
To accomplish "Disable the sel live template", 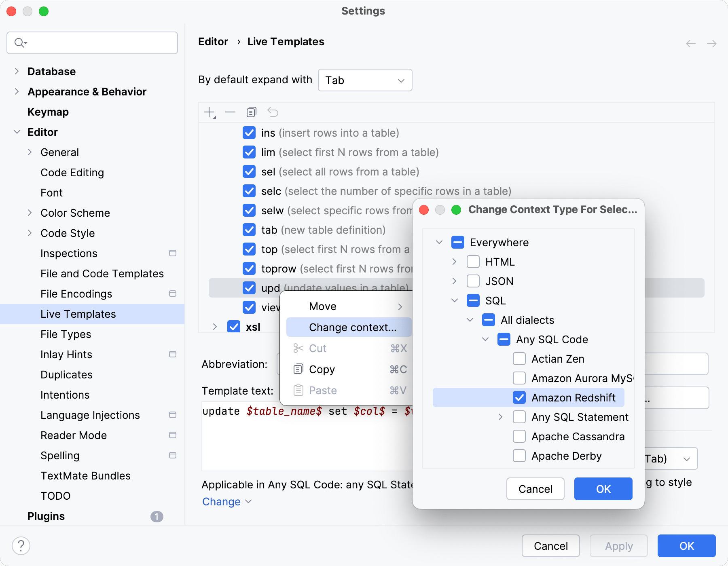I will [x=249, y=171].
